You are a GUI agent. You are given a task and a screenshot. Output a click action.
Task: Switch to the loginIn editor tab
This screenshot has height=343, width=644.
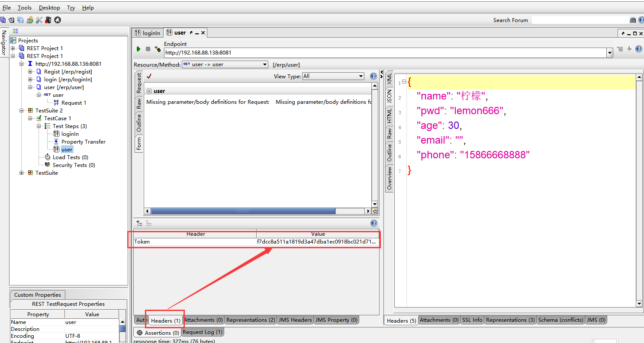(x=147, y=33)
